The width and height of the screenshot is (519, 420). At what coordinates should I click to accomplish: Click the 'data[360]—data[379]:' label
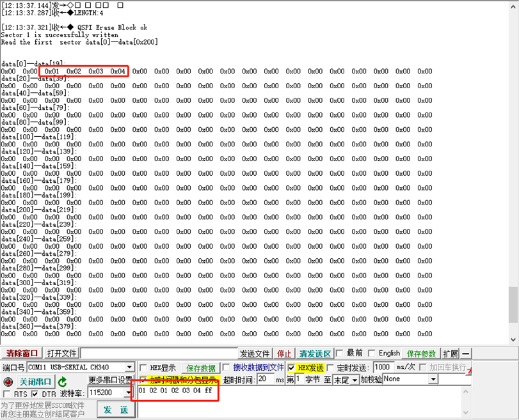click(39, 327)
